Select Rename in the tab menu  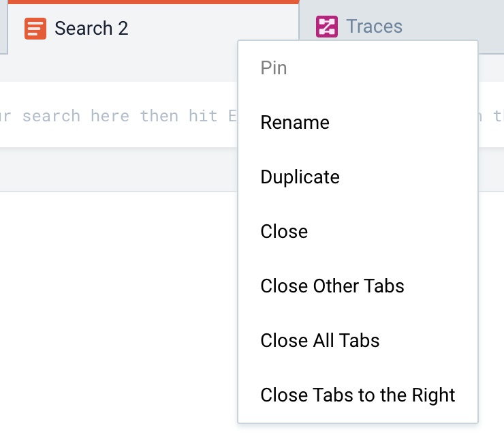click(295, 123)
